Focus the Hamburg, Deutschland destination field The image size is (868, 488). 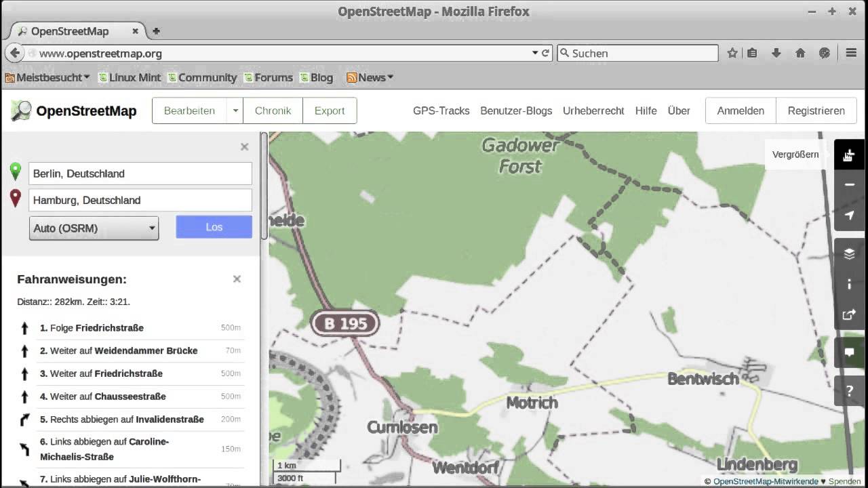[140, 200]
